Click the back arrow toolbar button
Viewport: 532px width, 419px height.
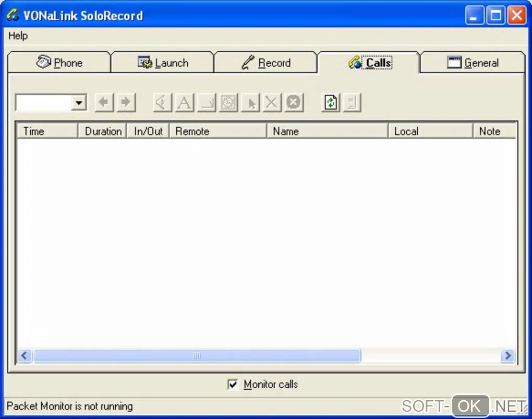104,102
